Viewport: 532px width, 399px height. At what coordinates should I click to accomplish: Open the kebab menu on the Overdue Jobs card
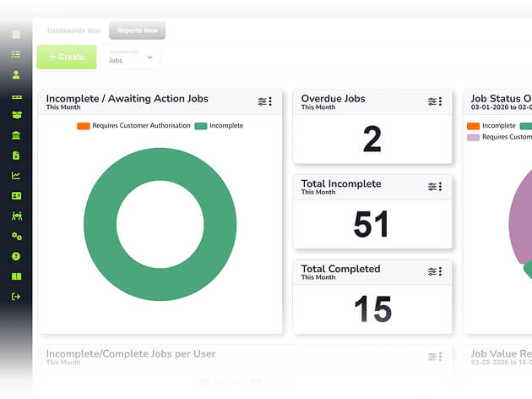coord(441,101)
